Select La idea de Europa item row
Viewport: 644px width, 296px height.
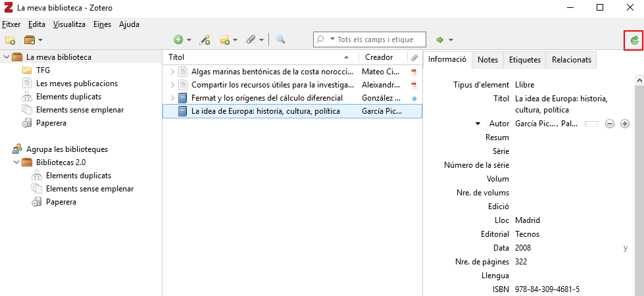(293, 111)
